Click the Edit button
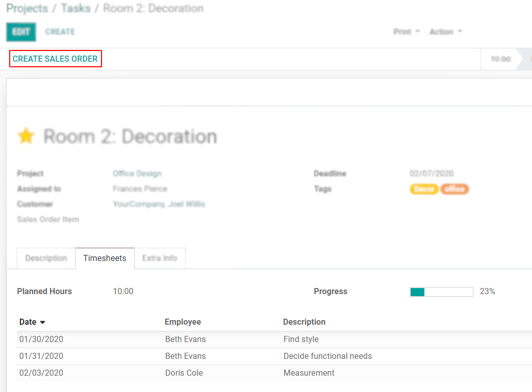The height and width of the screenshot is (392, 532). 21,32
